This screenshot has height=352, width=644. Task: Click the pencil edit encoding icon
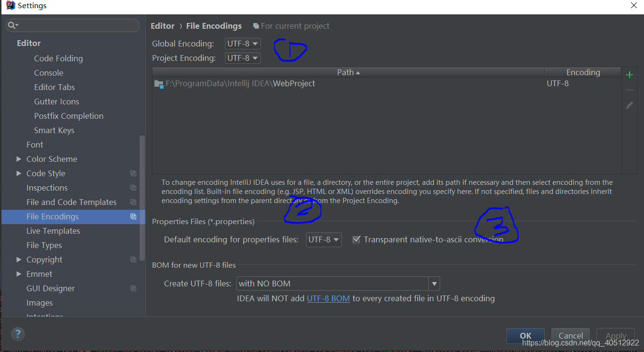pos(630,105)
